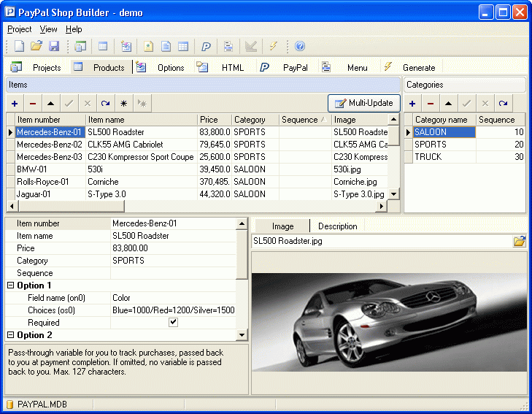Click the Category name column header
532x414 pixels.
[x=444, y=120]
